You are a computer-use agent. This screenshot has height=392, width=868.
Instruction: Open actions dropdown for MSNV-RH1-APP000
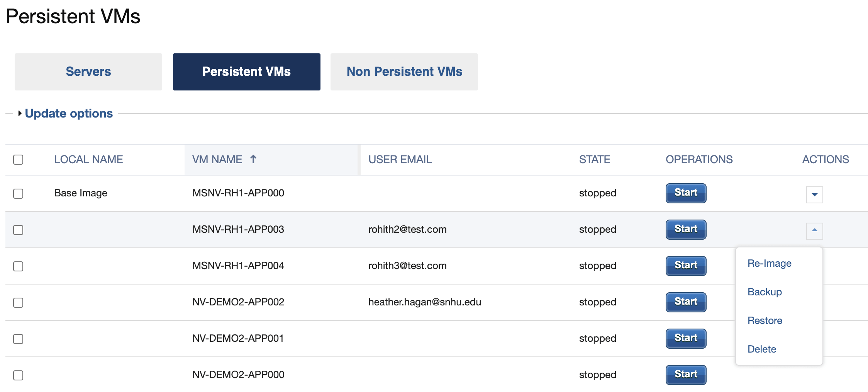click(814, 194)
